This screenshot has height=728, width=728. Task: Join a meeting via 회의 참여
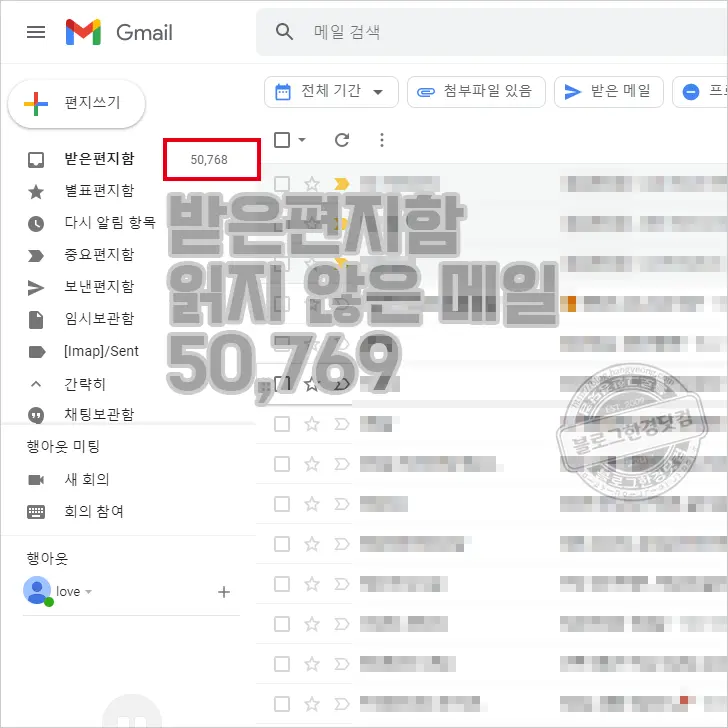point(93,512)
